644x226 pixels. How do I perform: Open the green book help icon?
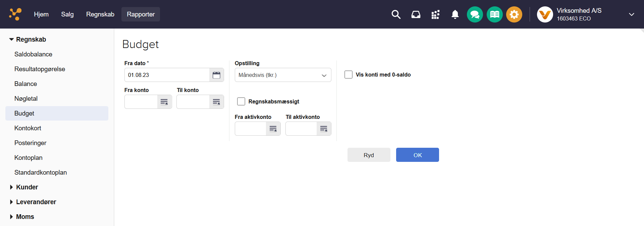pyautogui.click(x=494, y=14)
